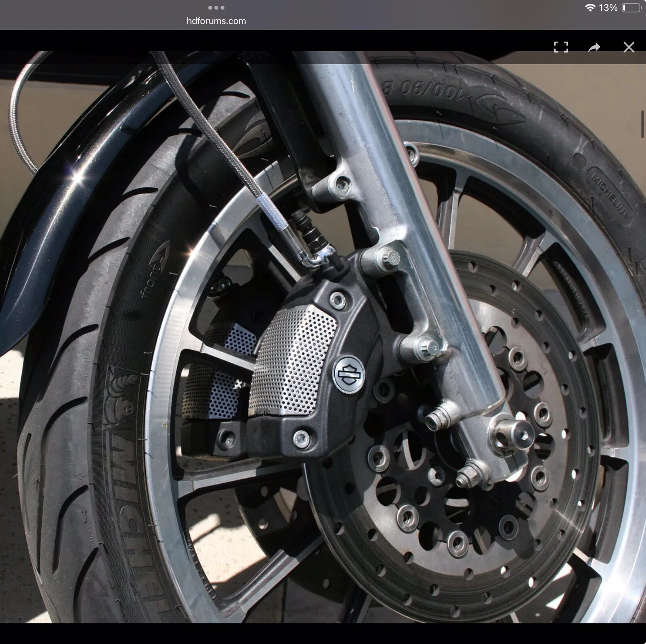646x644 pixels.
Task: Tap the share arrow icon
Action: point(594,48)
